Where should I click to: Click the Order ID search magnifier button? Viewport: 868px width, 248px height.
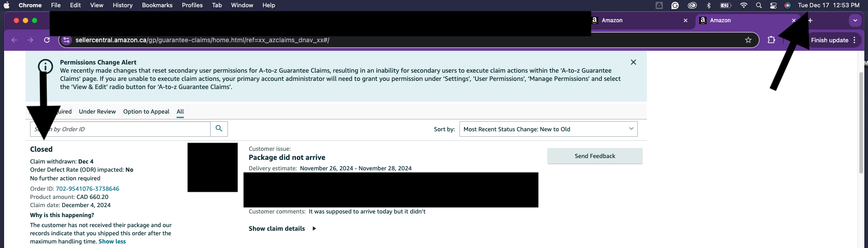coord(219,129)
